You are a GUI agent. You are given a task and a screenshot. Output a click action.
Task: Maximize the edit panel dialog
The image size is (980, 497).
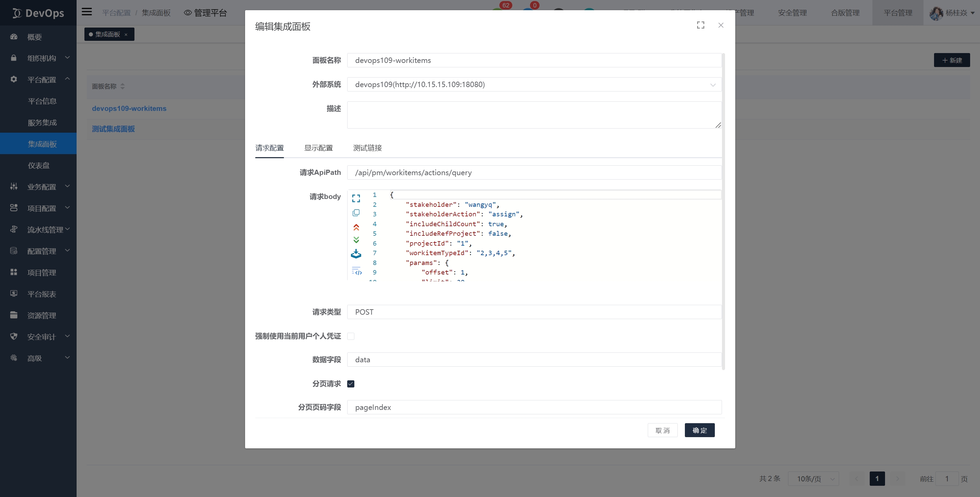pyautogui.click(x=701, y=25)
